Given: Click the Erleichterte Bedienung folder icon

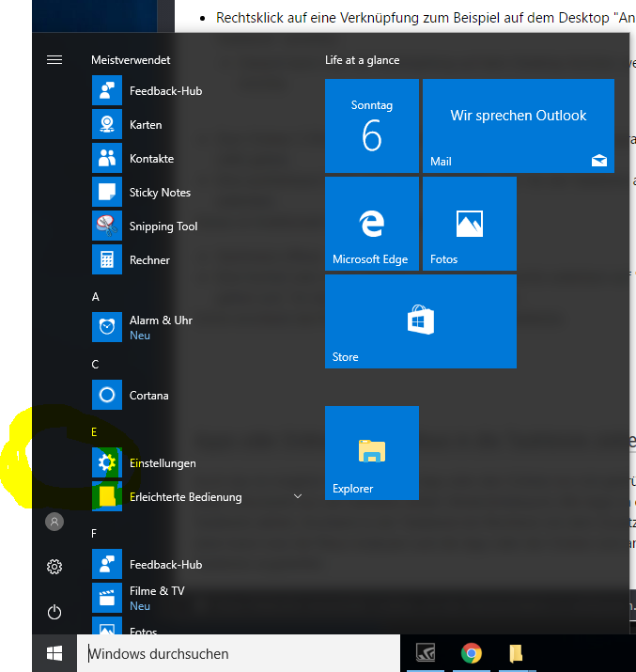Looking at the screenshot, I should click(x=107, y=496).
